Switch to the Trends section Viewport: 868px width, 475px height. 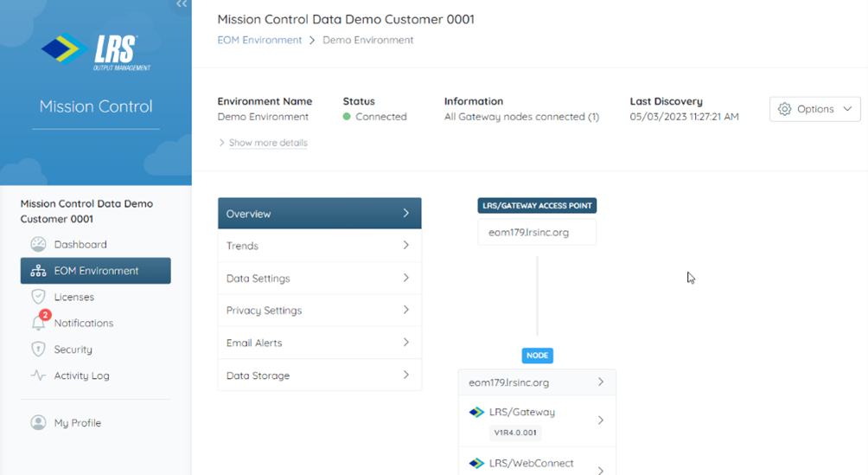[x=319, y=246]
